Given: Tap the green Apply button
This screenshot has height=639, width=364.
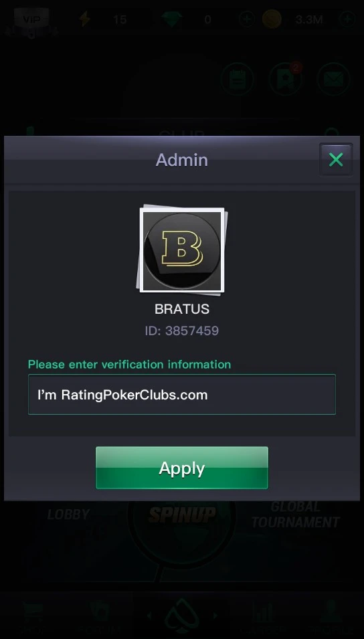Looking at the screenshot, I should click(x=182, y=468).
